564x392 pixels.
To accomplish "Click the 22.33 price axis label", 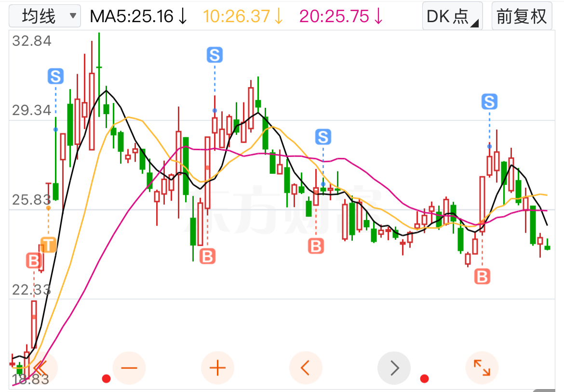I will (x=32, y=289).
